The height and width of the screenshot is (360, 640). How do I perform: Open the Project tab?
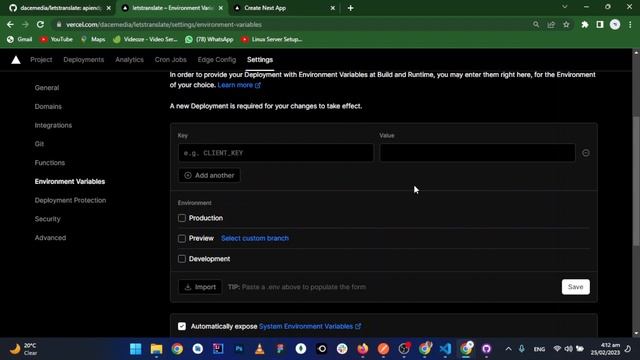41,60
